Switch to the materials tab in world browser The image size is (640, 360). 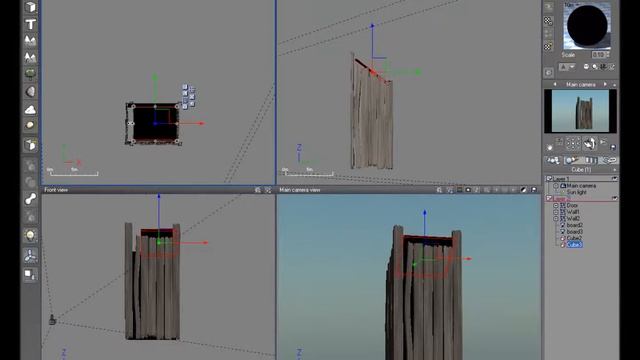572,160
